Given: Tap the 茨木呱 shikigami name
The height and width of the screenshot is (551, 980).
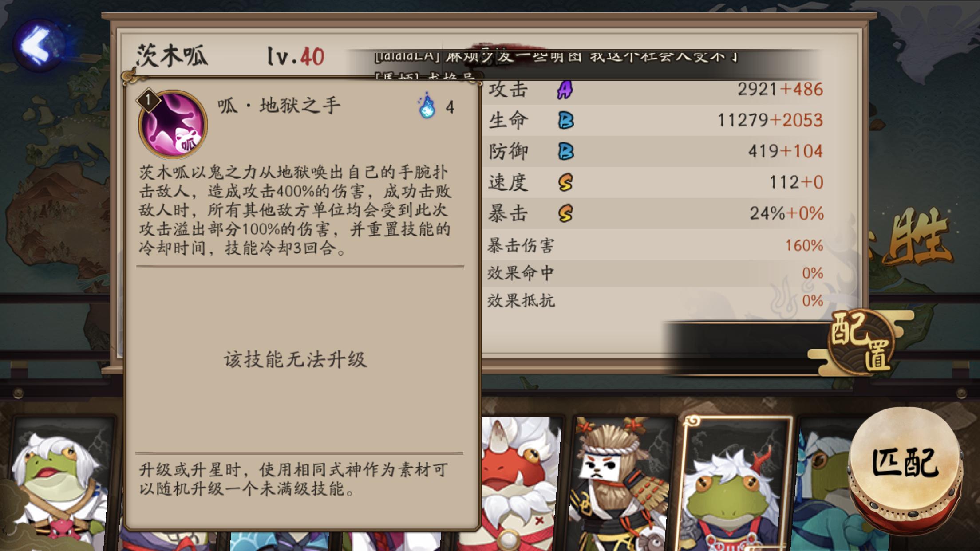Looking at the screenshot, I should click(x=172, y=56).
